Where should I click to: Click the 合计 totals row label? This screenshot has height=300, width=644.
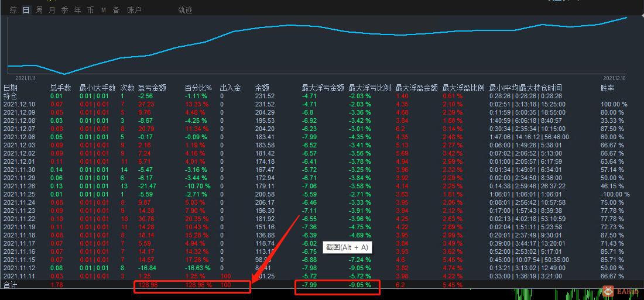pos(11,285)
